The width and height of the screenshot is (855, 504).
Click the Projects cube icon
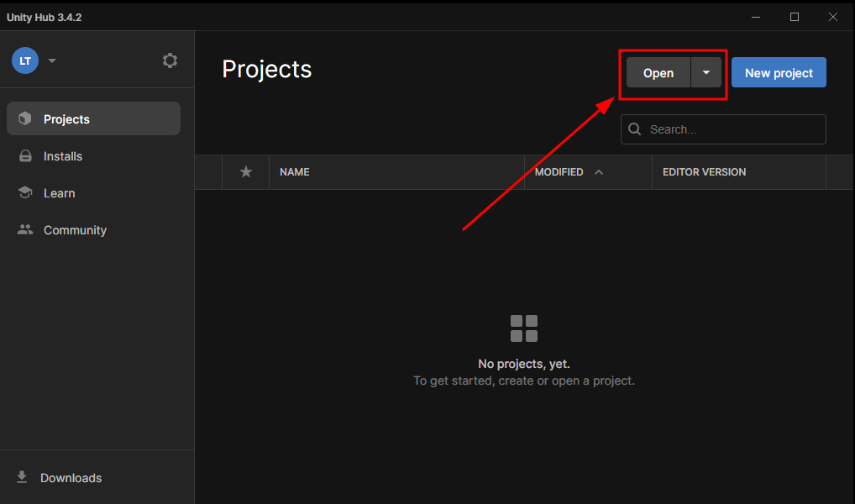(25, 118)
